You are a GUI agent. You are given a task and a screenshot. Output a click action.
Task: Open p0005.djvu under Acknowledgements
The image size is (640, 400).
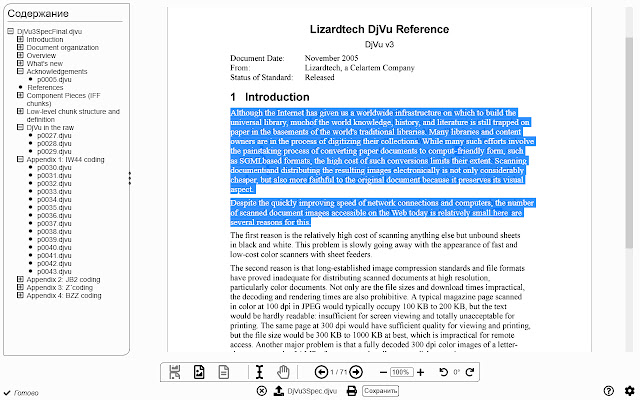pyautogui.click(x=54, y=80)
